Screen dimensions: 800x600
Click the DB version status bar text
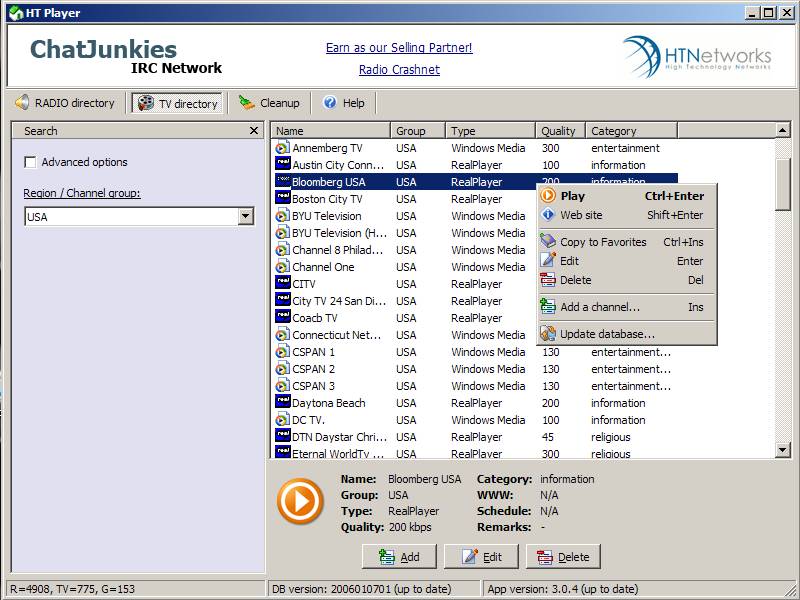click(361, 589)
